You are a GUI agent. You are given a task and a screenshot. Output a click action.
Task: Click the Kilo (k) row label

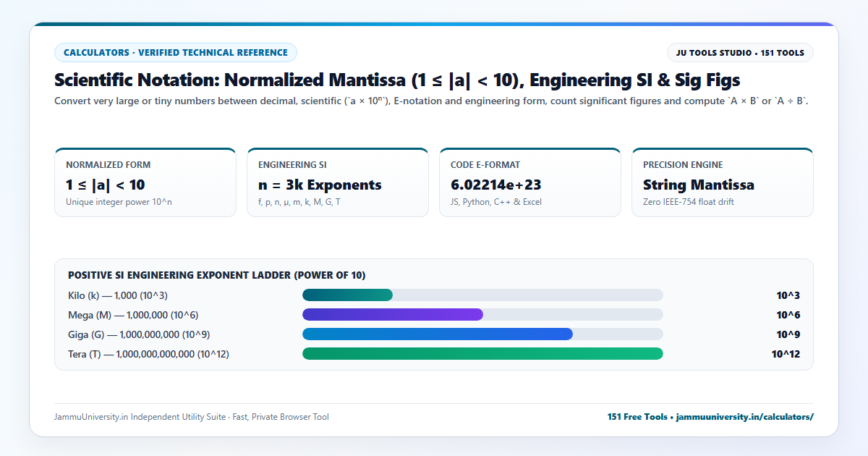[x=118, y=295]
